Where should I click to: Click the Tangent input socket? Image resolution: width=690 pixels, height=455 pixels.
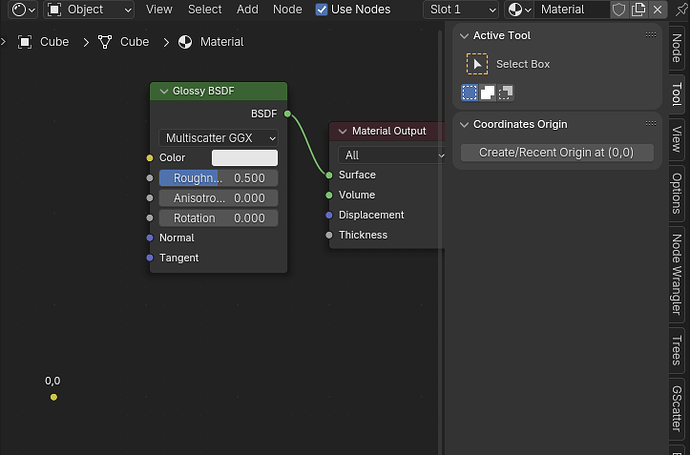coord(150,257)
